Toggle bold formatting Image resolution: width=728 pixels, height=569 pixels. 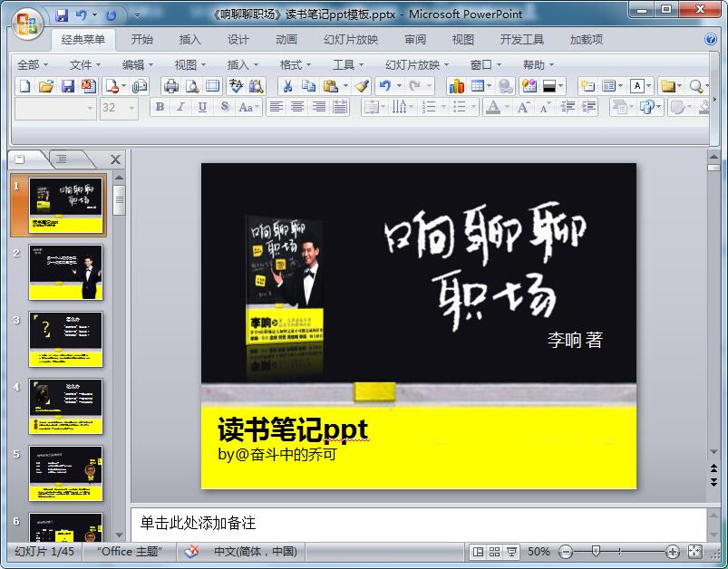[160, 107]
